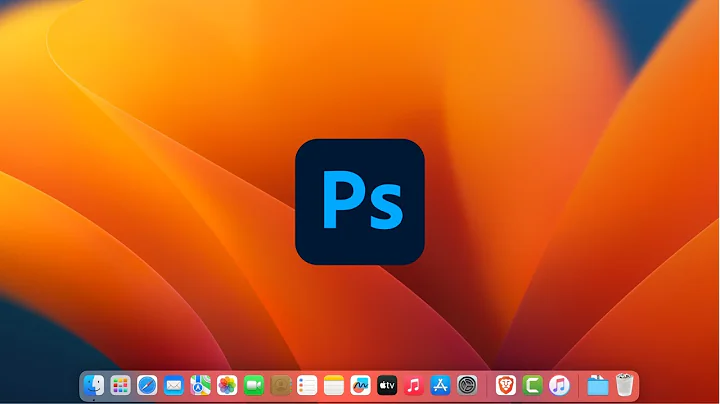Open the Notes app in the dock

[334, 385]
